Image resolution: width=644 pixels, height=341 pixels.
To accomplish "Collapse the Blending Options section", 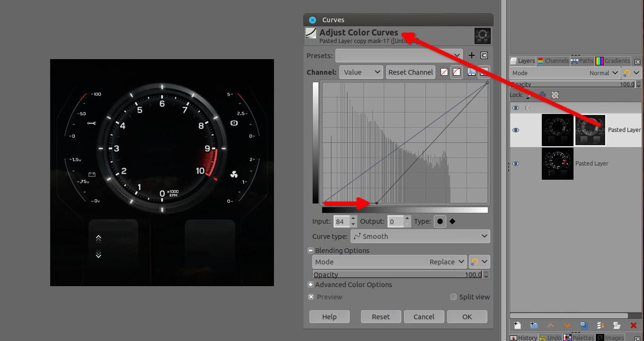I will tap(310, 251).
